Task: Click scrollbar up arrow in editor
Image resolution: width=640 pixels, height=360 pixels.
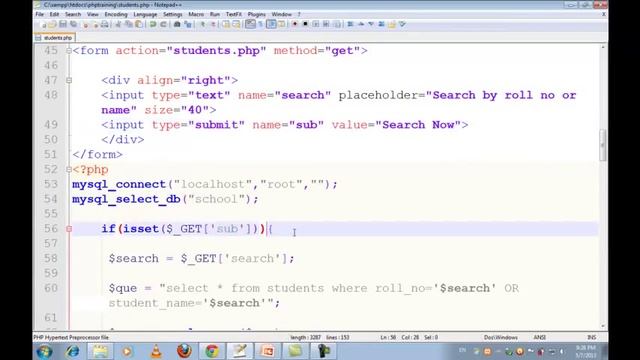Action: click(x=603, y=48)
